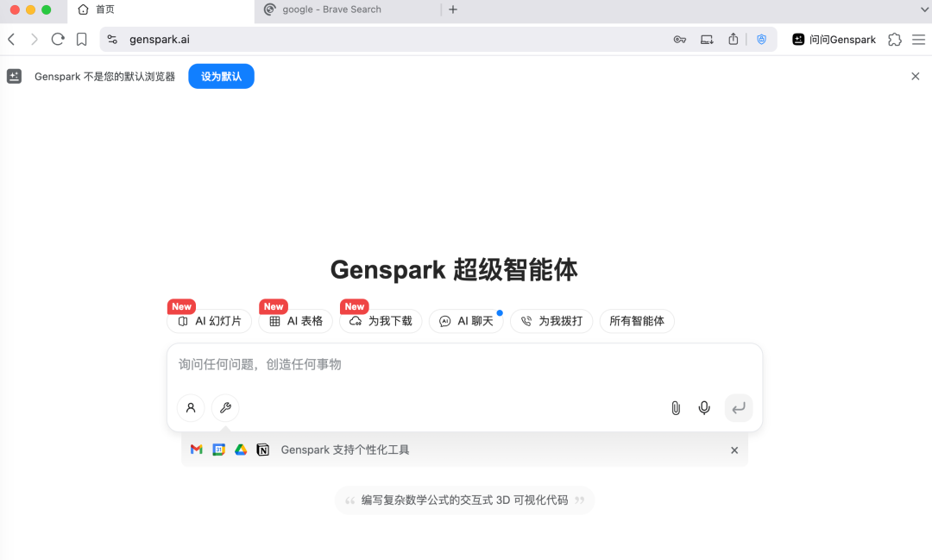932x560 pixels.
Task: Toggle the reader mode icon in address bar
Action: (707, 39)
